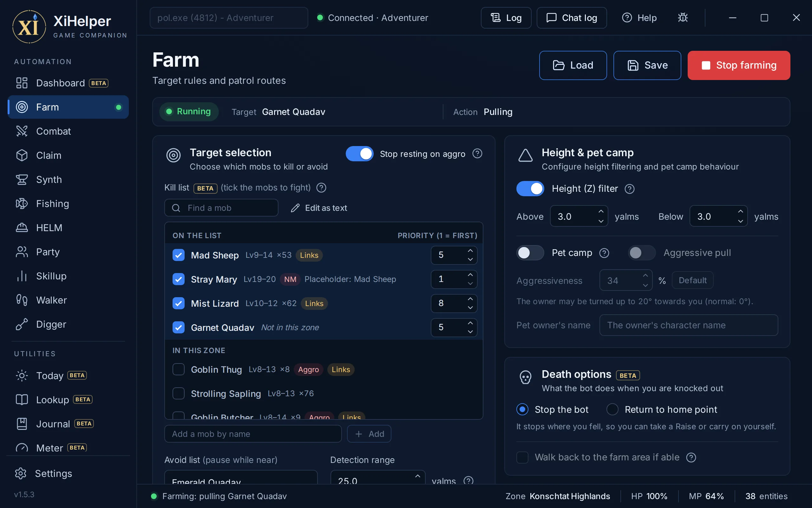Click the XiHelper logo
The image size is (812, 508).
click(29, 27)
